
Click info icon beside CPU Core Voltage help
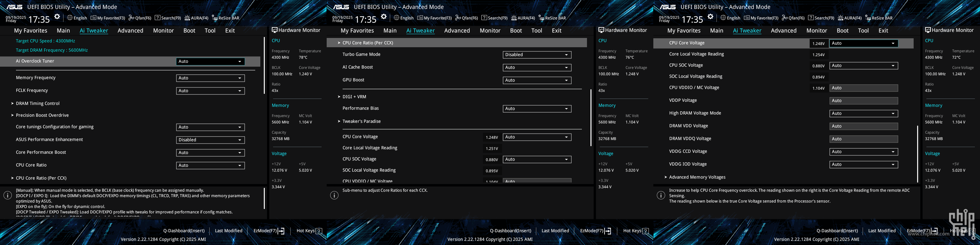click(661, 195)
